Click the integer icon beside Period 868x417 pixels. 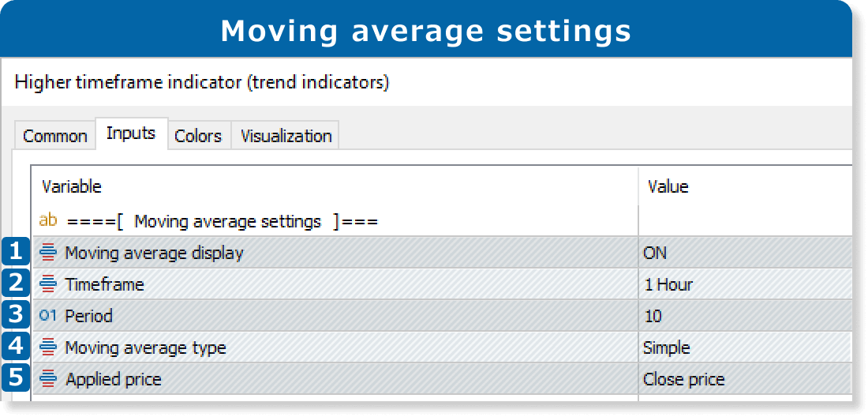click(x=48, y=316)
